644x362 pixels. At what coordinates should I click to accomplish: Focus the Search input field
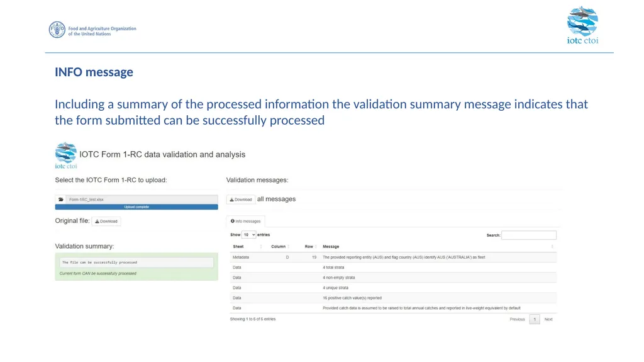pos(528,235)
